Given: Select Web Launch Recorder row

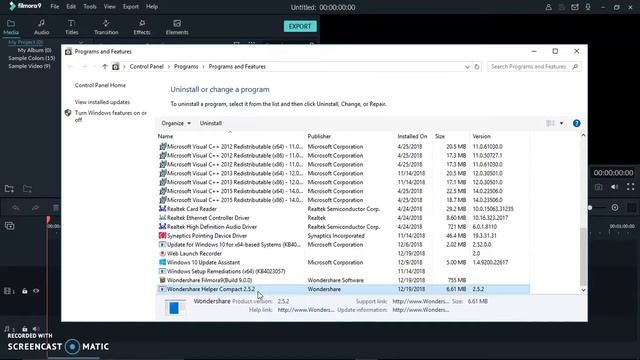Looking at the screenshot, I should [343, 253].
